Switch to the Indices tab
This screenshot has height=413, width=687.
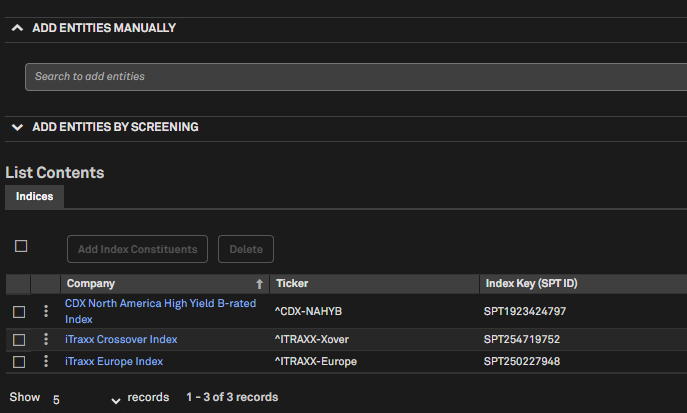click(x=34, y=197)
